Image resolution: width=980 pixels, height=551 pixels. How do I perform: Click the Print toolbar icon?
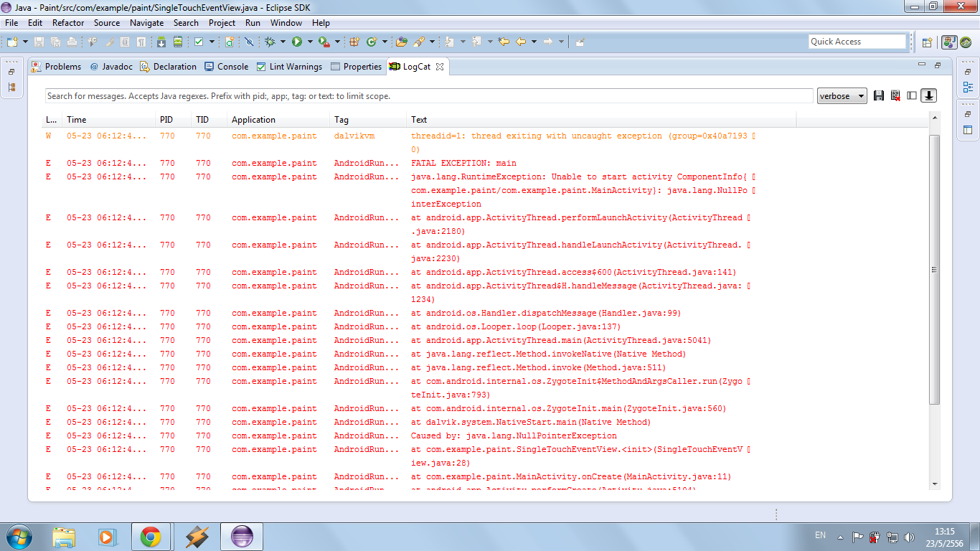pyautogui.click(x=72, y=42)
